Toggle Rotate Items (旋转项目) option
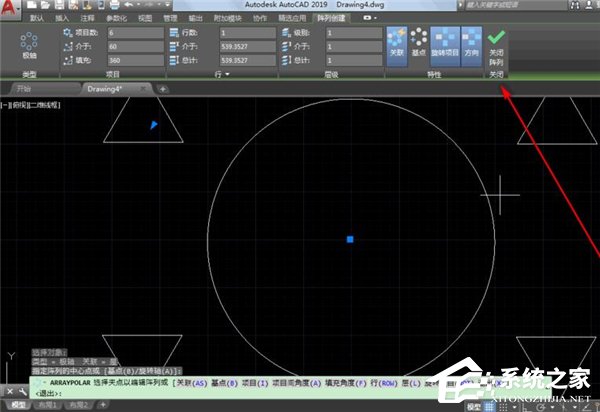 pyautogui.click(x=446, y=42)
